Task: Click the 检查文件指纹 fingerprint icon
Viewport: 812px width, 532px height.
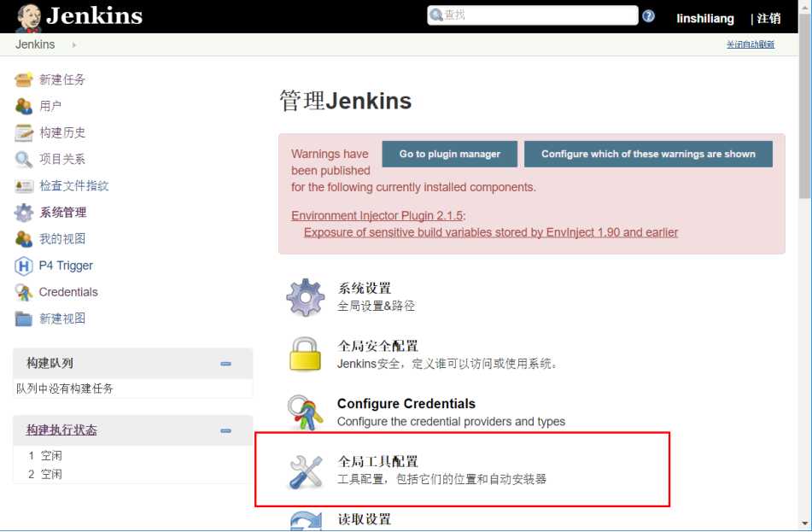Action: tap(24, 186)
